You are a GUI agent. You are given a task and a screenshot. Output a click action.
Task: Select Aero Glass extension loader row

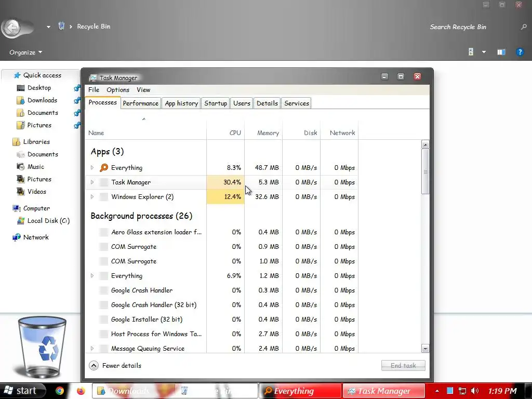(221, 232)
